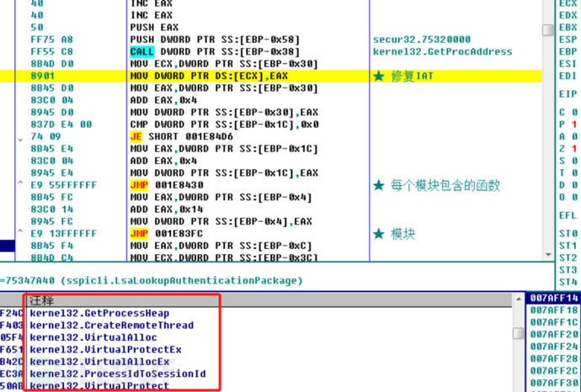This screenshot has width=581, height=392.
Task: Select MOV DWORD PTR SS:[EBP-0x30],EAX instruction
Action: coord(224,112)
